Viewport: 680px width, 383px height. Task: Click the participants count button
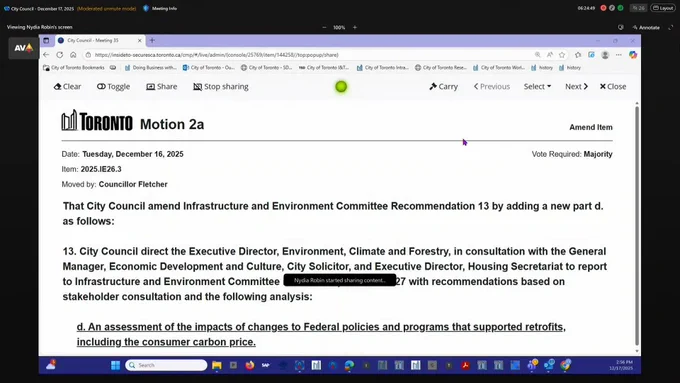pyautogui.click(x=638, y=8)
